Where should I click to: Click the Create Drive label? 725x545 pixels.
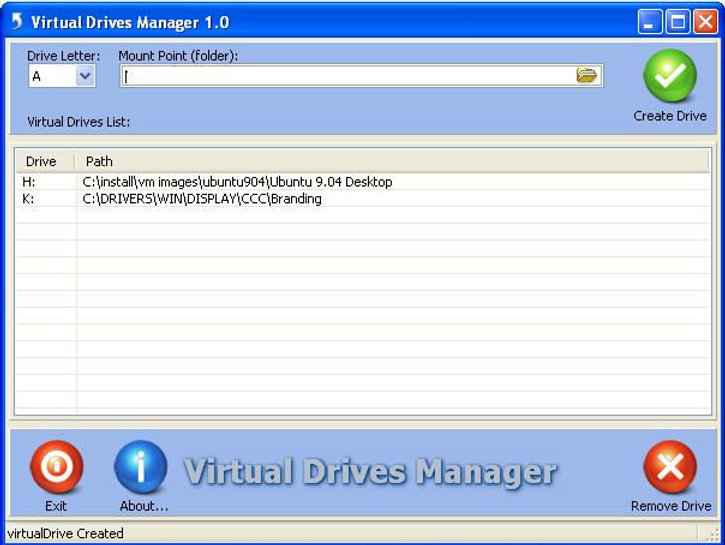[670, 116]
